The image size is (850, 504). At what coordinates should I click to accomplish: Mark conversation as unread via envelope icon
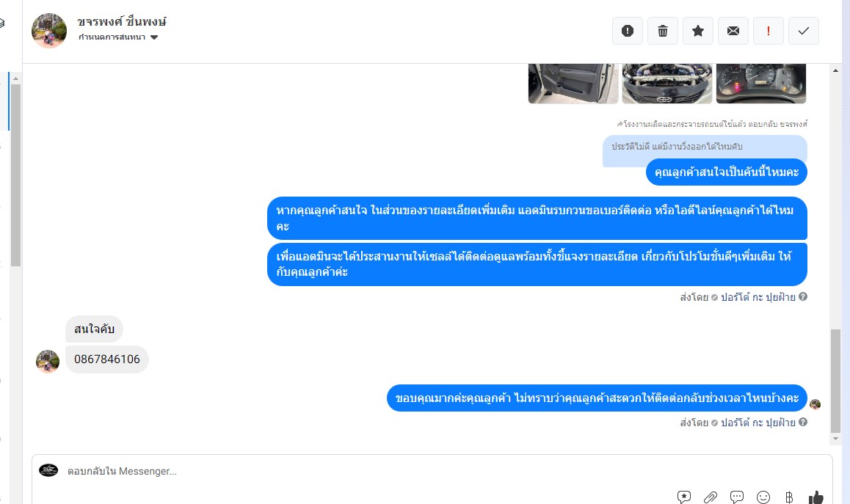tap(733, 31)
